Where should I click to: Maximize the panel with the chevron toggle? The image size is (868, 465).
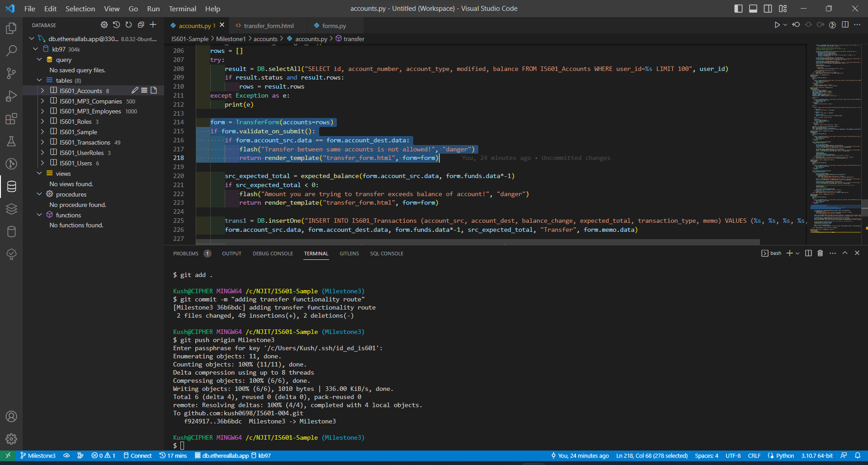click(x=845, y=253)
